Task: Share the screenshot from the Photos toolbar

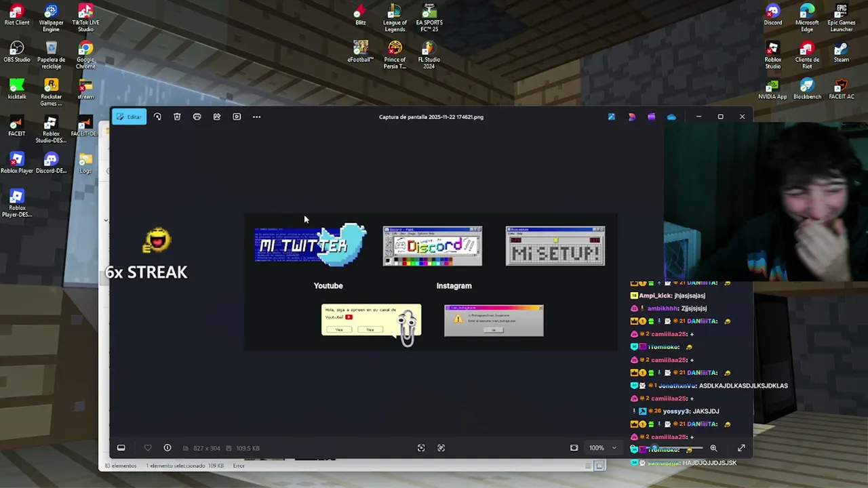Action: click(x=217, y=117)
